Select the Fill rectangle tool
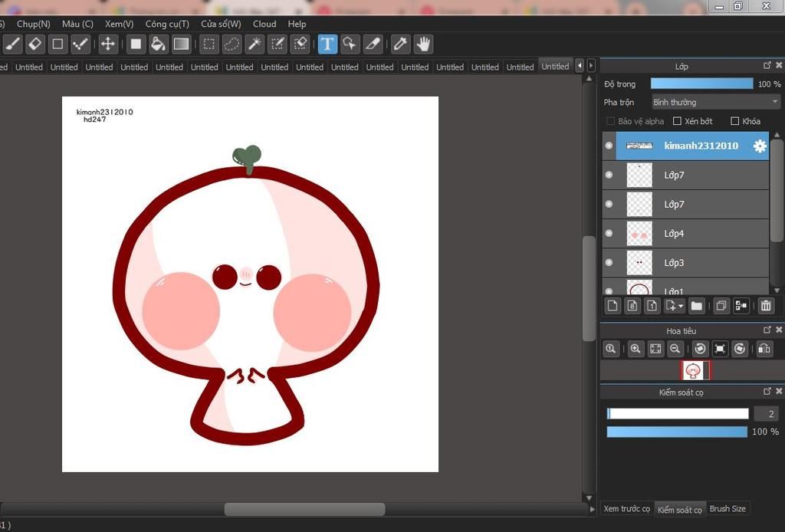The image size is (785, 532). [x=136, y=44]
